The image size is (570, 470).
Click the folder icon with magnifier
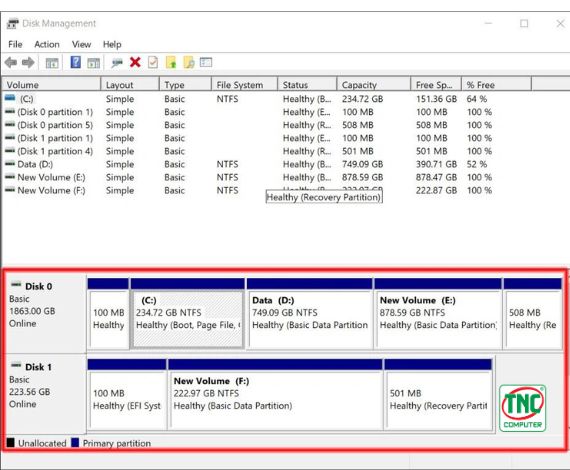pos(189,63)
